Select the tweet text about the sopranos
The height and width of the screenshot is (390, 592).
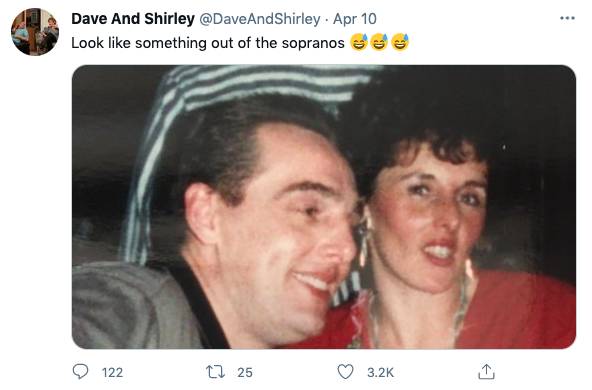[208, 43]
